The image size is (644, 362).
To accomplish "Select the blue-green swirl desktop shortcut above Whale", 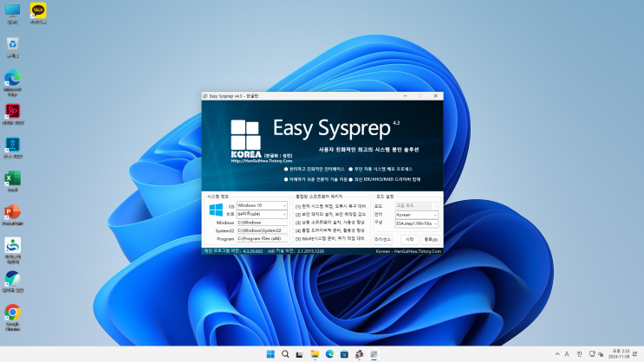I will [x=13, y=250].
